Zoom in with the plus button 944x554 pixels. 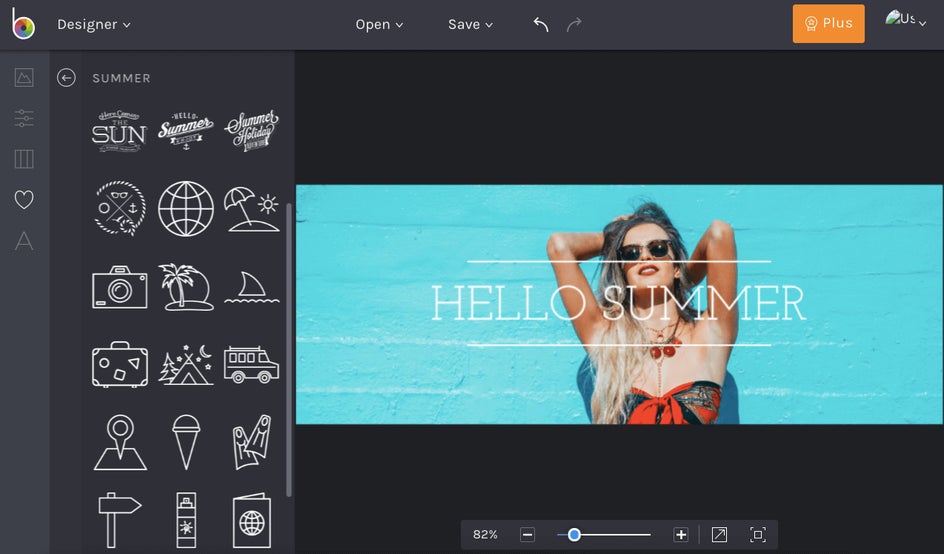[x=681, y=535]
